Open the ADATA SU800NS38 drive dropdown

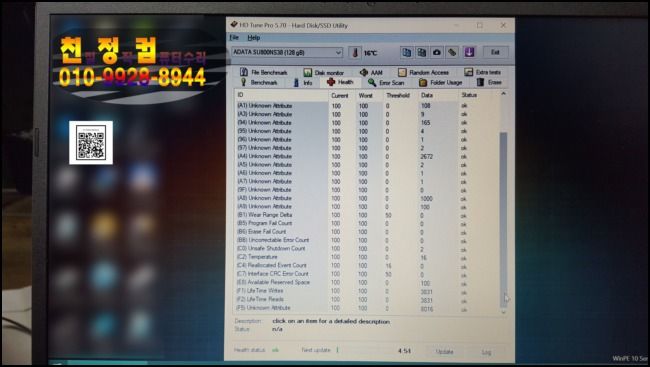click(x=287, y=52)
